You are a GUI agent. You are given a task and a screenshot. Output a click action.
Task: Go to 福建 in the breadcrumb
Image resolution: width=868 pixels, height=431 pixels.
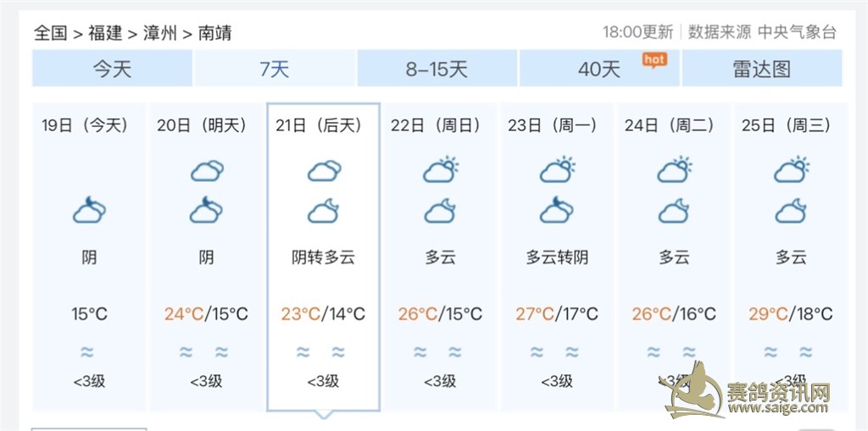coord(104,33)
